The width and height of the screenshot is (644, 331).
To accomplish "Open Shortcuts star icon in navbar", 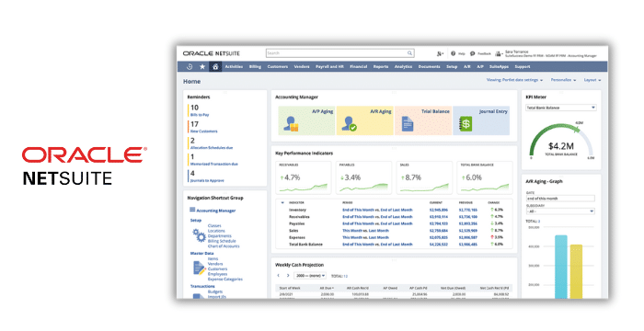I will point(202,66).
